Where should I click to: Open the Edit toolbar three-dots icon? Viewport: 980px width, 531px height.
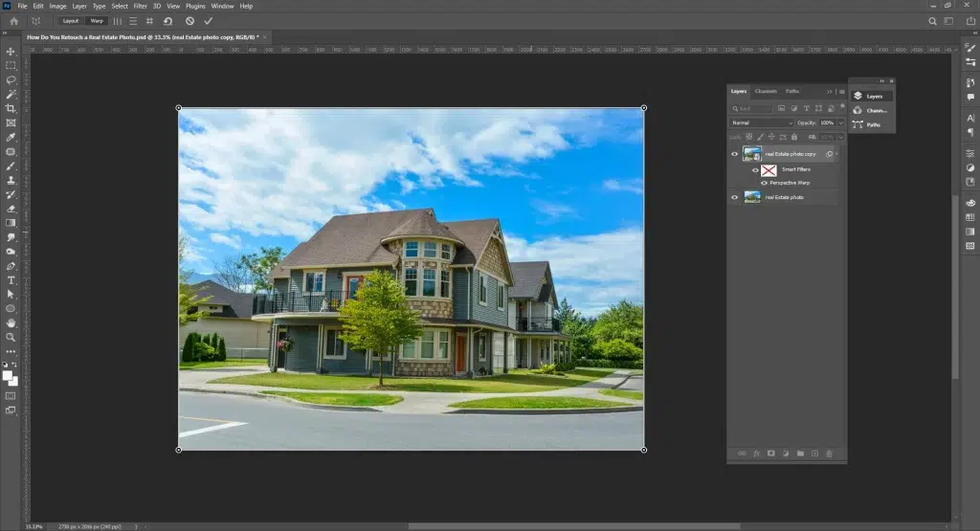[x=11, y=352]
